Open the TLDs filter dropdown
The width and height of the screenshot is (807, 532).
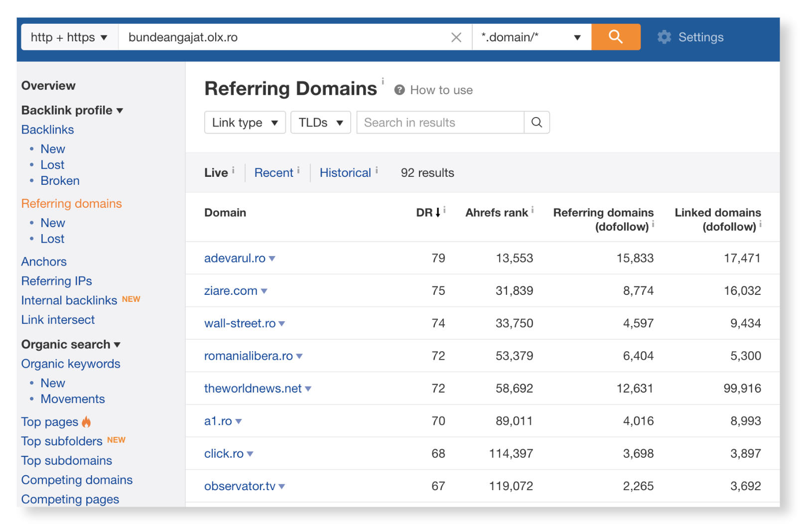(x=321, y=123)
